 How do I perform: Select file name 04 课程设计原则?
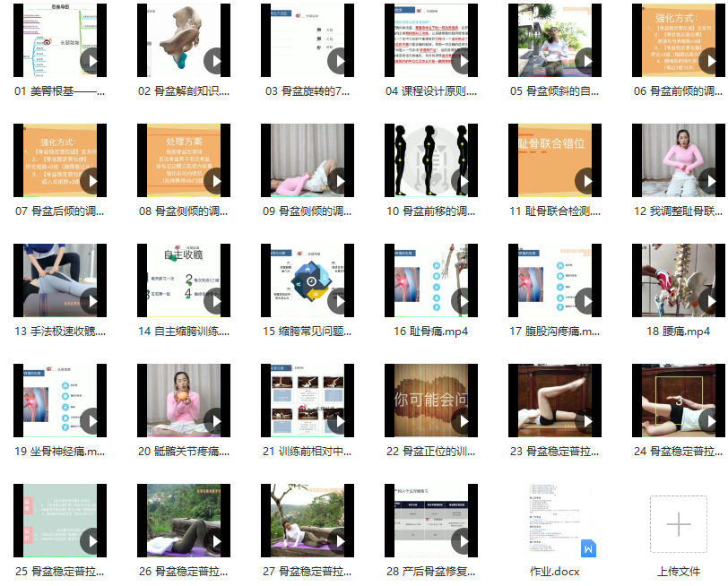click(x=431, y=91)
